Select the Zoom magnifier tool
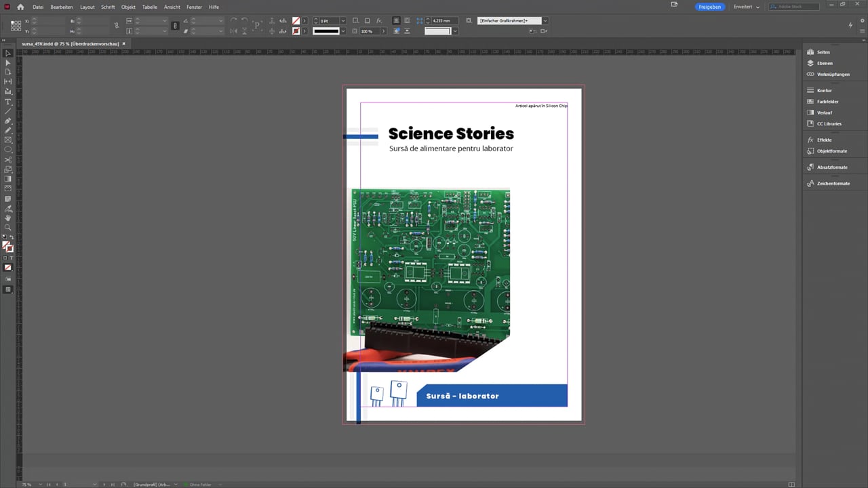This screenshot has width=868, height=488. (8, 228)
